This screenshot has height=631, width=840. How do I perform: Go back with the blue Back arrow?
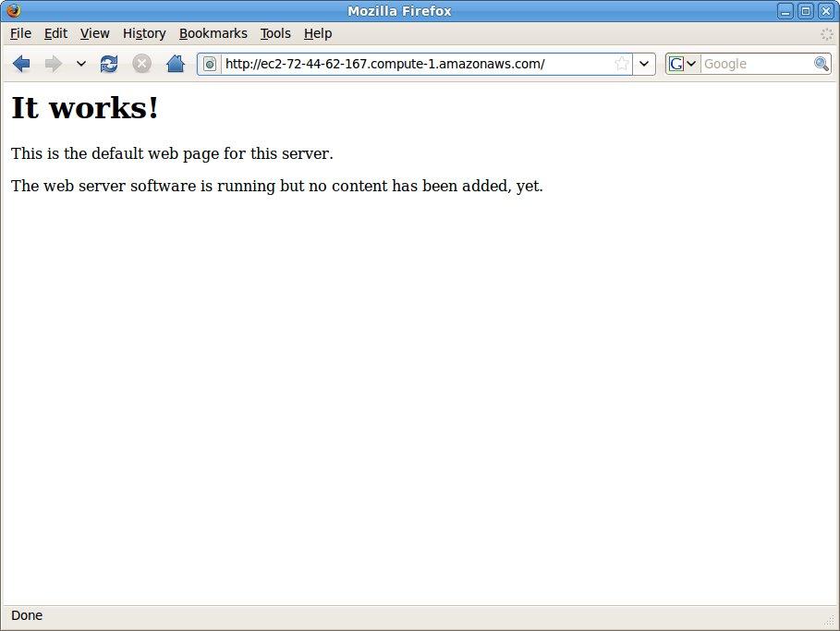[21, 65]
